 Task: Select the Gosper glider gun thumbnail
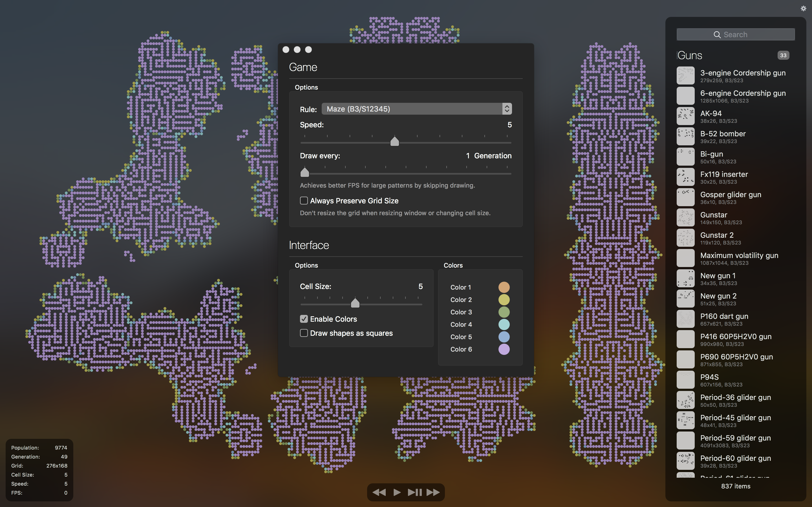point(685,197)
